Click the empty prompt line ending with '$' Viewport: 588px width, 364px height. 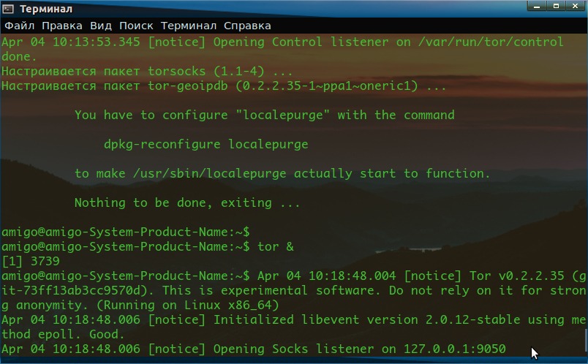(126, 232)
